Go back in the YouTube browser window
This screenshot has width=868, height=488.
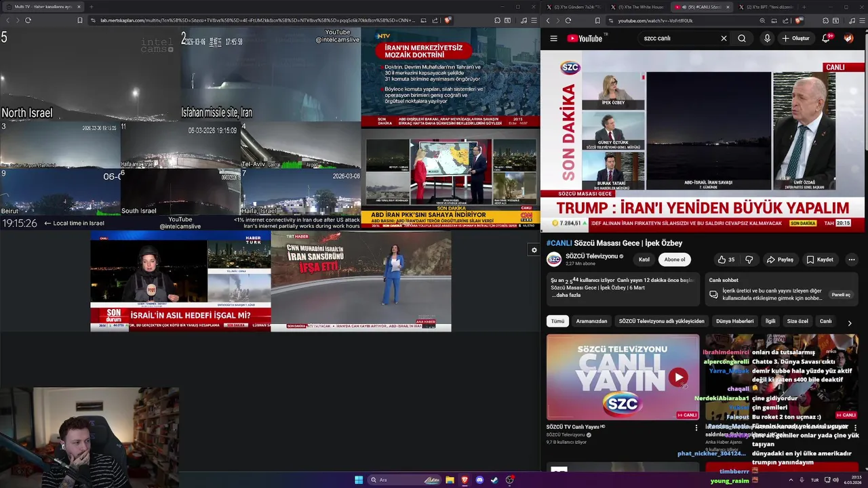(x=548, y=20)
